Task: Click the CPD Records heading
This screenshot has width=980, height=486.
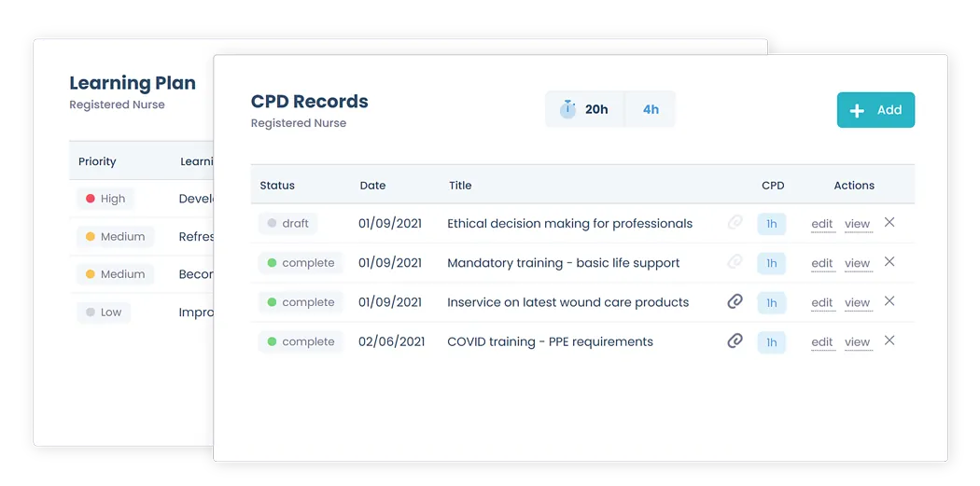Action: (x=309, y=101)
